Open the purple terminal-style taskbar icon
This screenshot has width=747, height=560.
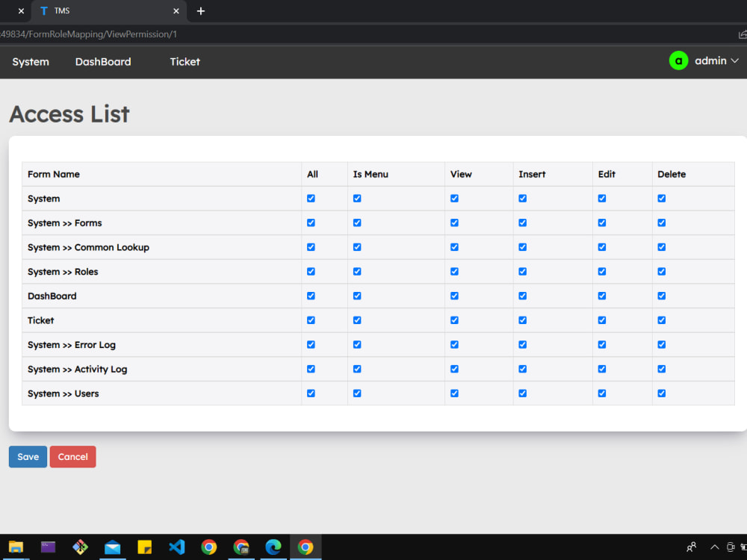click(x=48, y=547)
